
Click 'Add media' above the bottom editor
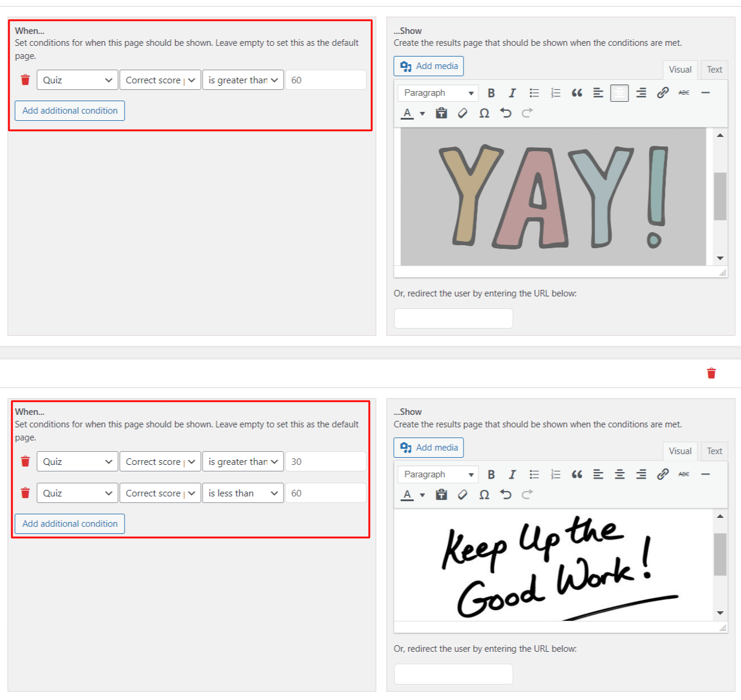[x=428, y=447]
